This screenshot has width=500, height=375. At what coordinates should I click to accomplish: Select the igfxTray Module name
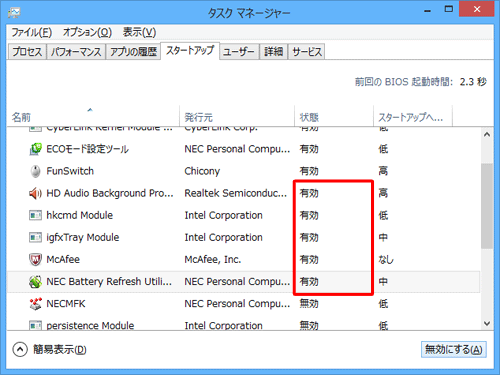click(83, 238)
